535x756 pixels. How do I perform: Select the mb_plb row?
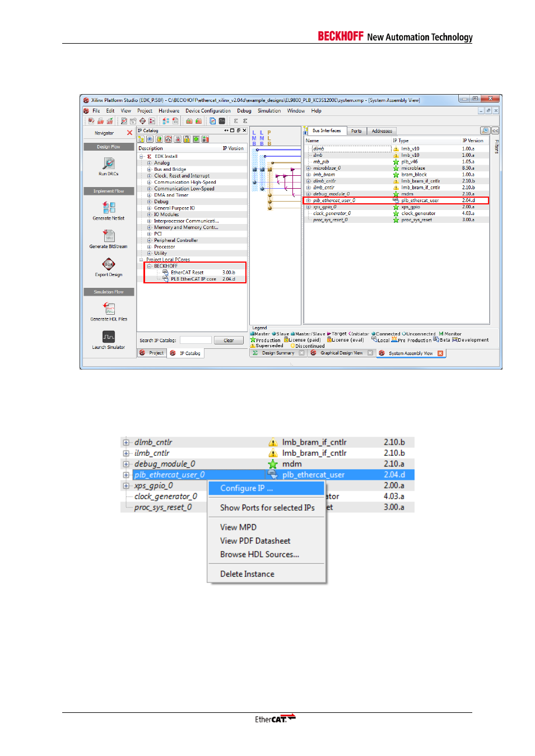[397, 162]
